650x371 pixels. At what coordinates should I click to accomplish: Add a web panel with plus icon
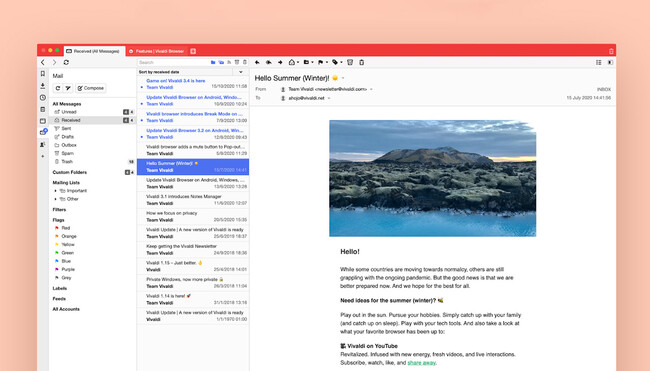[x=43, y=156]
